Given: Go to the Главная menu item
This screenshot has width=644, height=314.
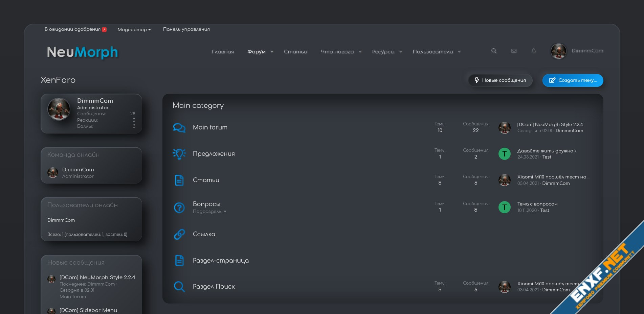Looking at the screenshot, I should (223, 52).
